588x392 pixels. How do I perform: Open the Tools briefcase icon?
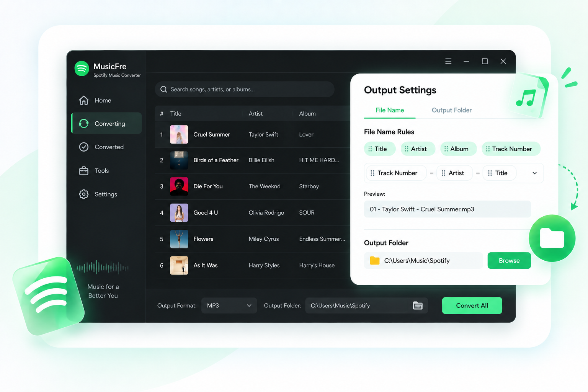tap(84, 171)
